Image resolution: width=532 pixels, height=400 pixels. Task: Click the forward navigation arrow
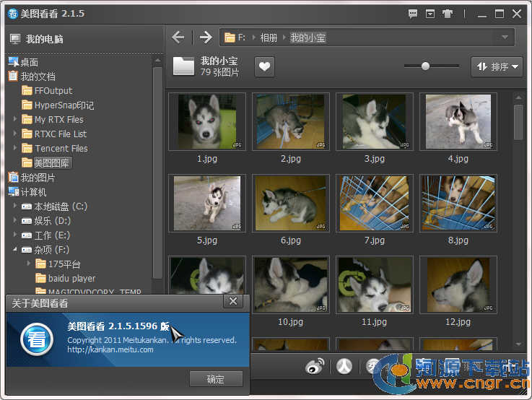206,38
